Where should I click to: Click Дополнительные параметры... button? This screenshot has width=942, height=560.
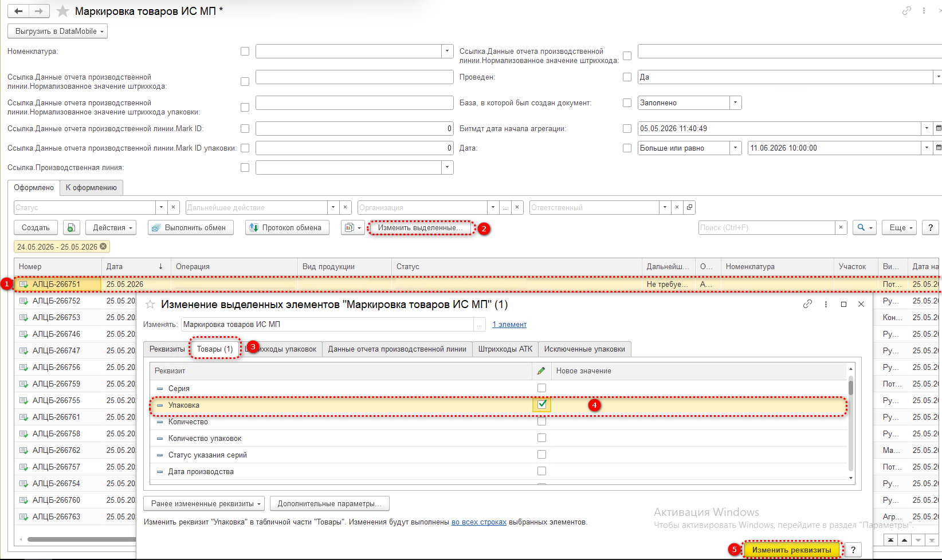pyautogui.click(x=329, y=504)
